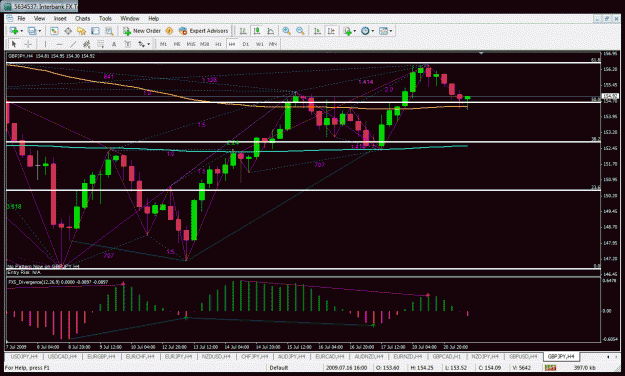The image size is (625, 376).
Task: Open the View menu
Action: [39, 18]
